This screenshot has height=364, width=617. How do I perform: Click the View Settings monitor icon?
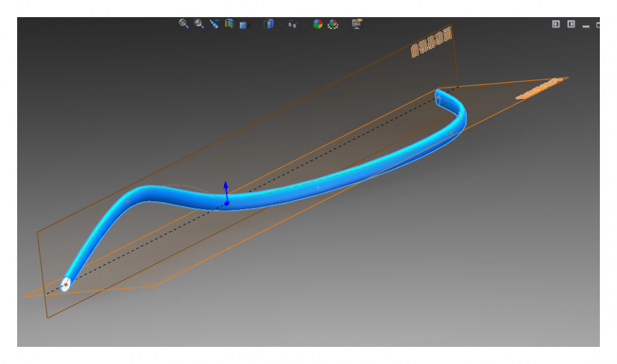tap(357, 23)
